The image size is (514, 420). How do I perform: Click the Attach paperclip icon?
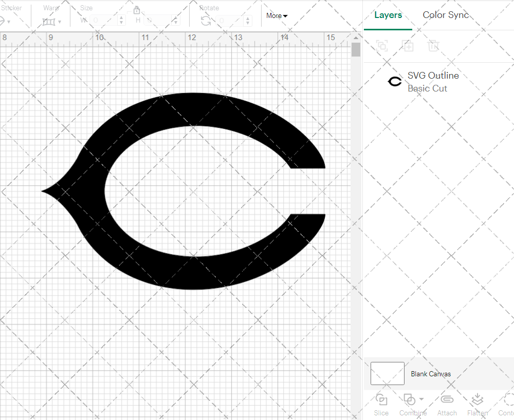[x=447, y=400]
